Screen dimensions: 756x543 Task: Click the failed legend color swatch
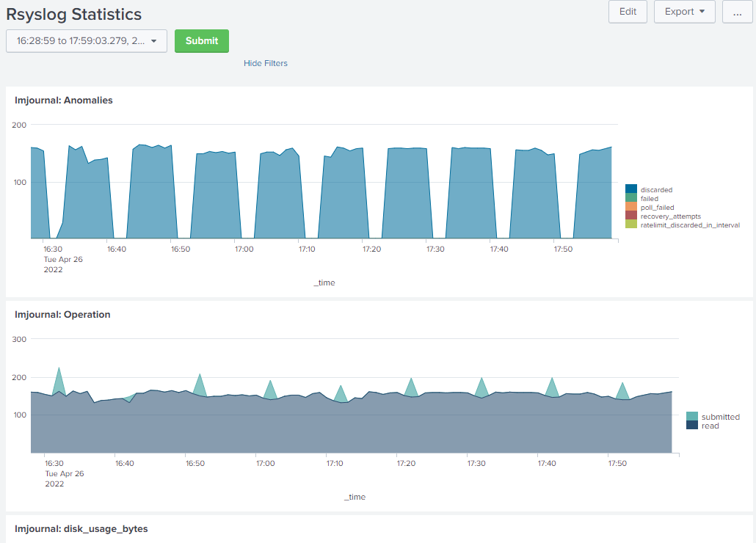pyautogui.click(x=631, y=197)
